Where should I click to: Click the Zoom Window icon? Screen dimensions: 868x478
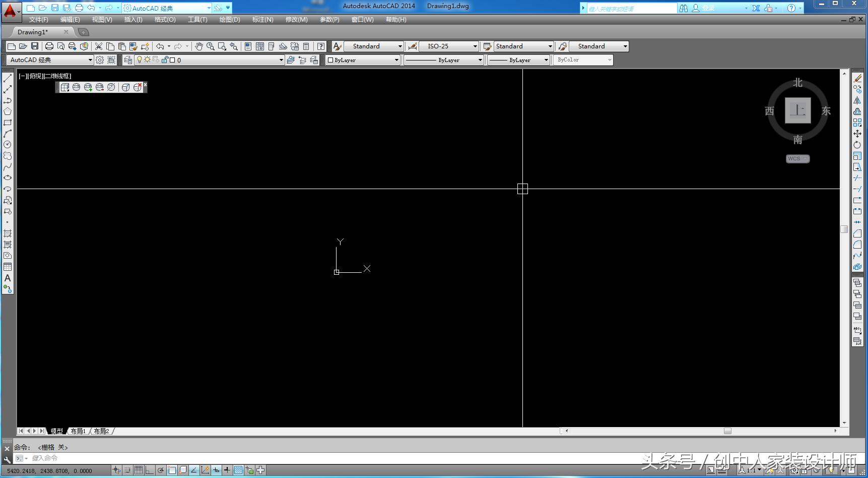pos(222,46)
